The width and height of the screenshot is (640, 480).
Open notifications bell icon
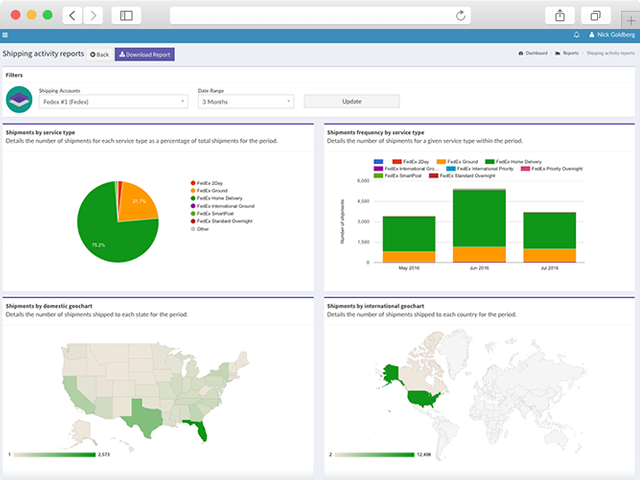pyautogui.click(x=576, y=35)
